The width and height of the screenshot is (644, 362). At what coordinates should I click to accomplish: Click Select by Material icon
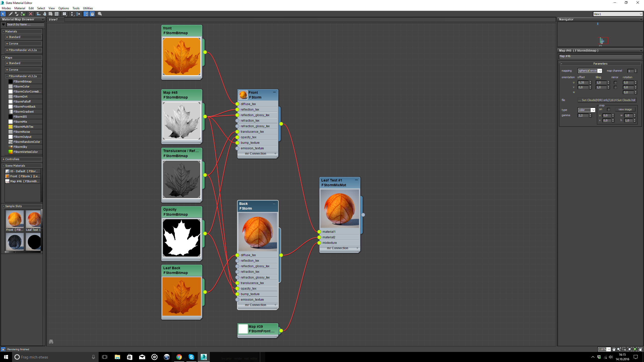(100, 14)
